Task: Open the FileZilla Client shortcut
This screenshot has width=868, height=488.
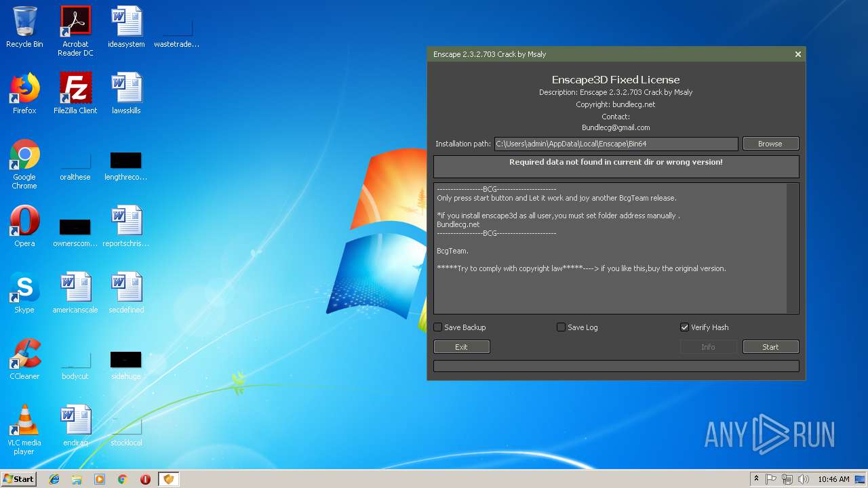Action: click(x=75, y=94)
